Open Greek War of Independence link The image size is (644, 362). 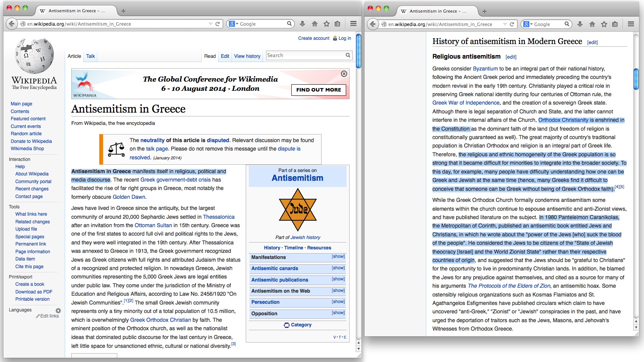[x=466, y=103]
